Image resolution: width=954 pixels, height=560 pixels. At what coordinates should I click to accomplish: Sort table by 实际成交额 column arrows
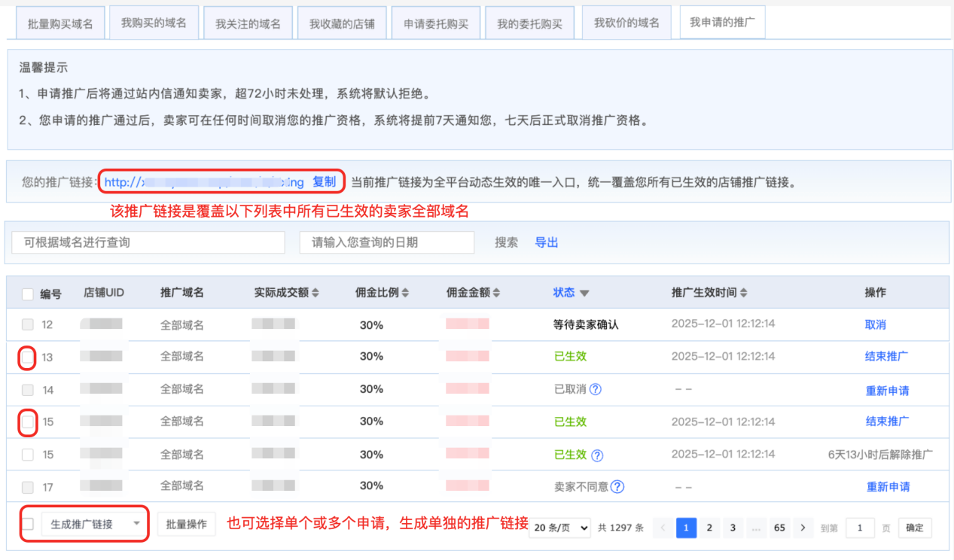tap(315, 293)
